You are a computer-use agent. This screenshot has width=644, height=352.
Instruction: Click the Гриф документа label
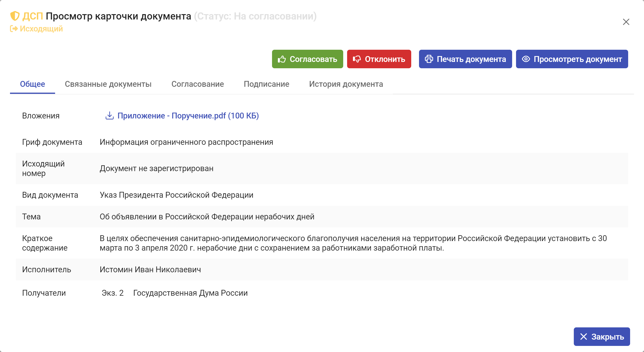tap(52, 142)
